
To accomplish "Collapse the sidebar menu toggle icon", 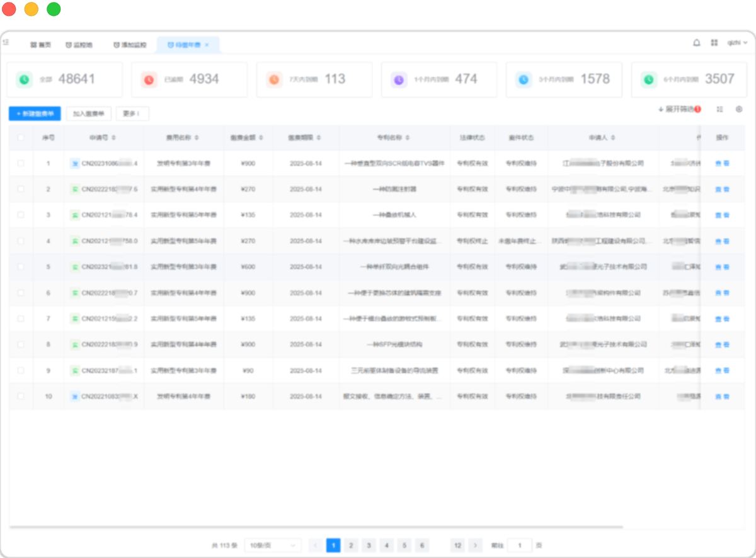I will pos(6,42).
